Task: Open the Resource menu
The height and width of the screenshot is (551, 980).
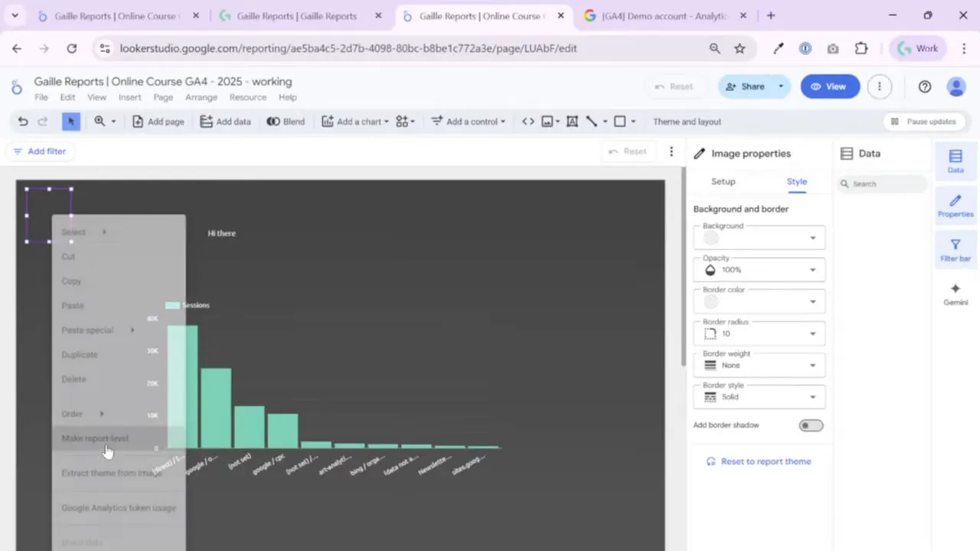Action: (247, 97)
